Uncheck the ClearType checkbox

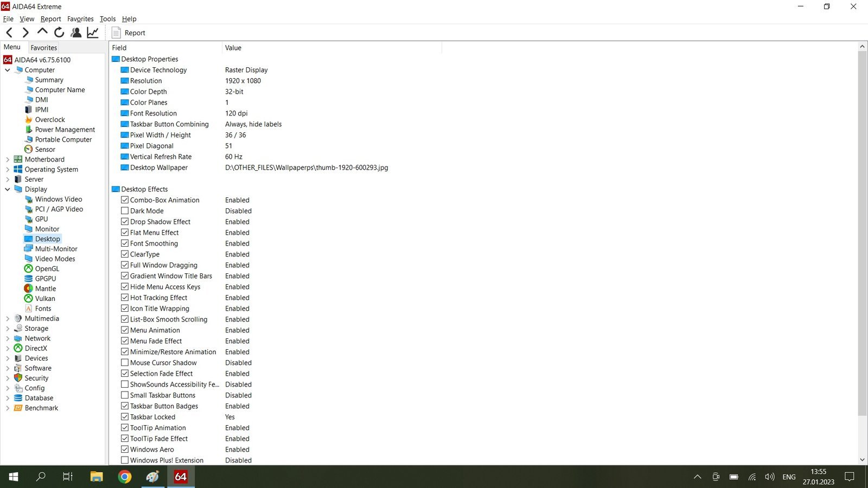click(125, 254)
